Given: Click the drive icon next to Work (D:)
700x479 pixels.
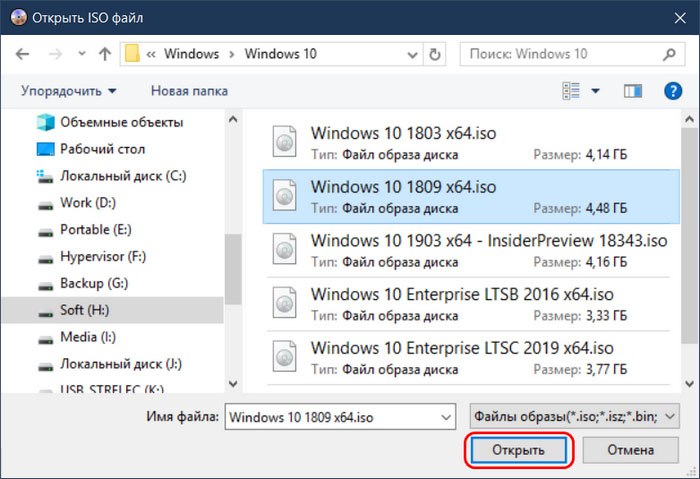Looking at the screenshot, I should (x=46, y=205).
